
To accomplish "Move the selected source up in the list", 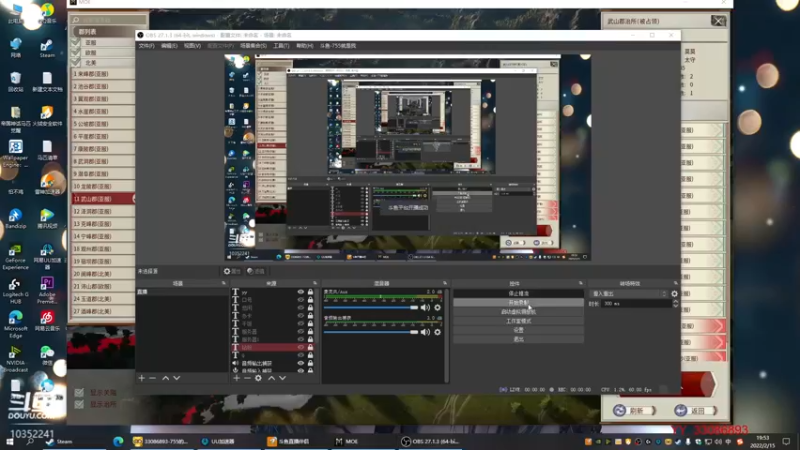I will click(x=271, y=378).
